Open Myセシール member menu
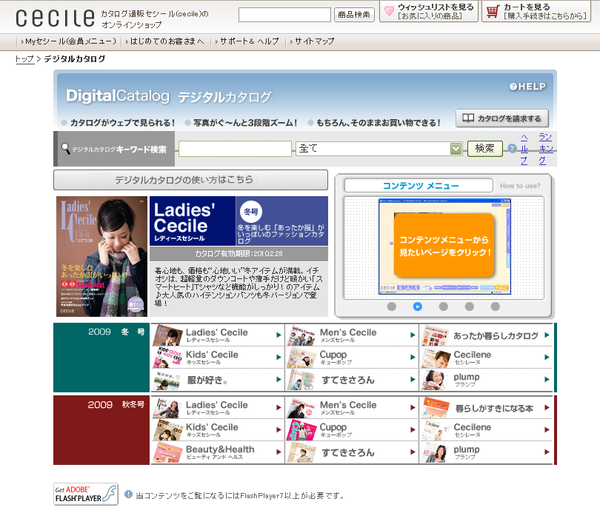Viewport: 600px width, 513px height. (x=69, y=41)
